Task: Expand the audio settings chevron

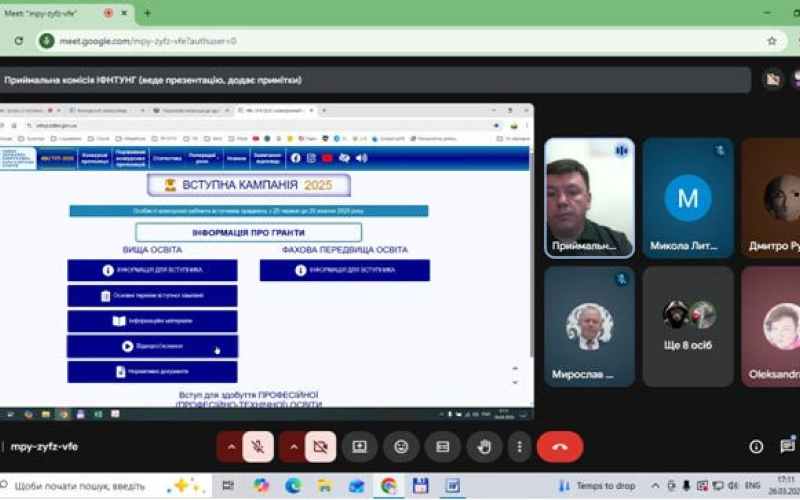Action: click(x=230, y=446)
